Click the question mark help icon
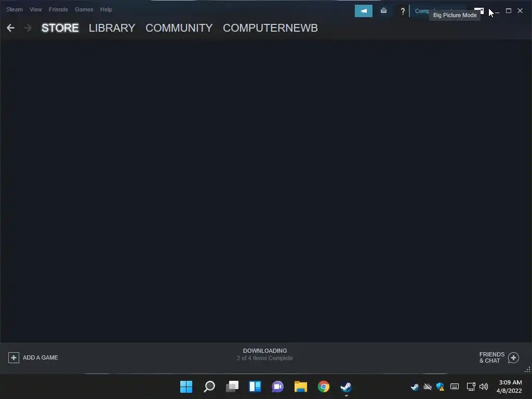Image resolution: width=532 pixels, height=399 pixels. tap(403, 11)
